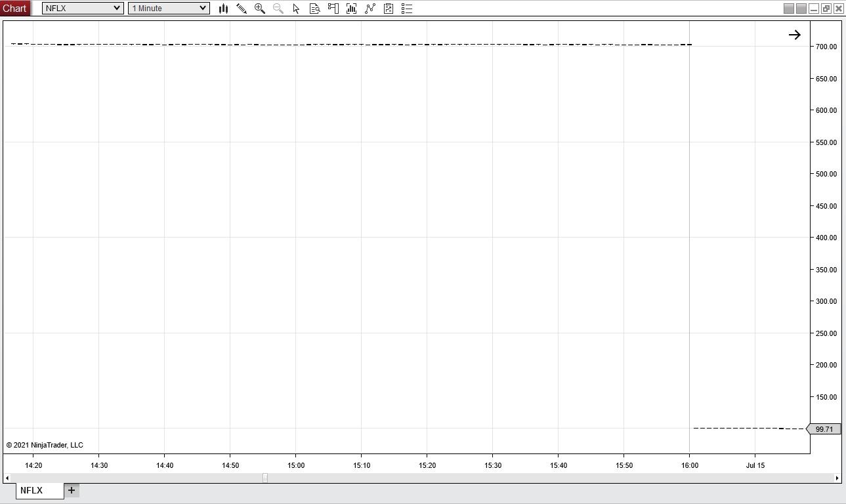Open the drawing tools pencil menu
The width and height of the screenshot is (846, 504).
(242, 9)
